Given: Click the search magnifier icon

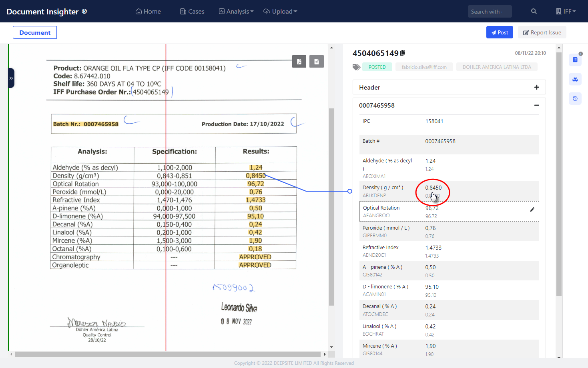Looking at the screenshot, I should 534,12.
